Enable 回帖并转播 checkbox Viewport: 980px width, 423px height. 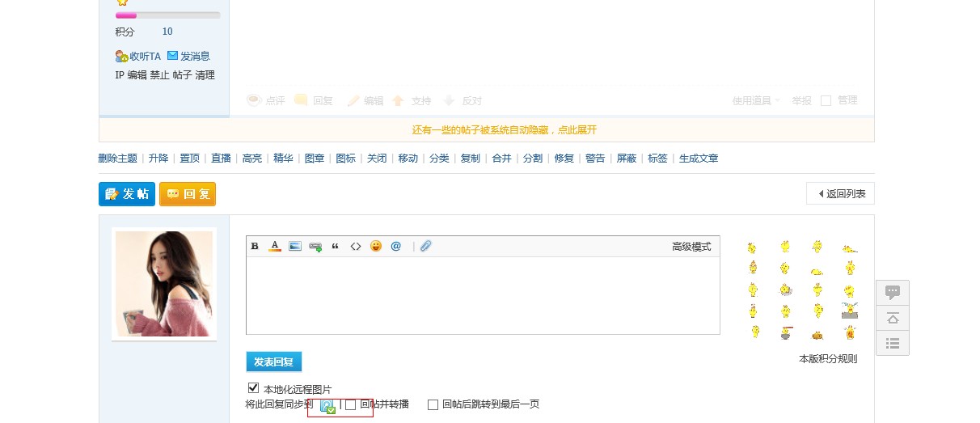coord(350,404)
